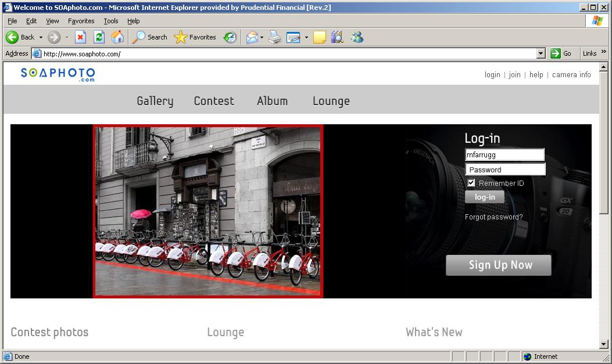
Task: Click the Research books icon
Action: [x=337, y=37]
